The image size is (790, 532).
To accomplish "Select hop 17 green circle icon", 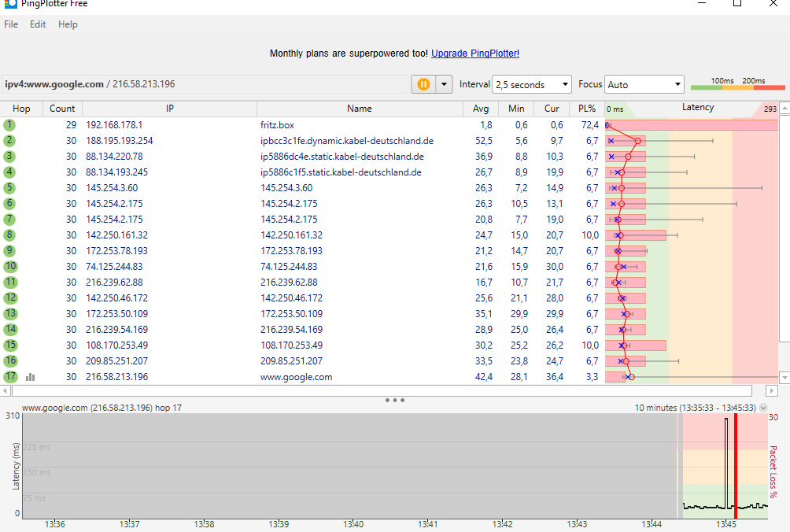I will click(10, 376).
